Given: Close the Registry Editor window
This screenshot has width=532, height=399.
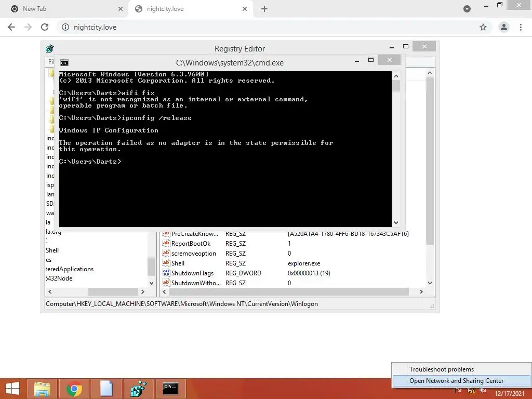Looking at the screenshot, I should tap(424, 46).
